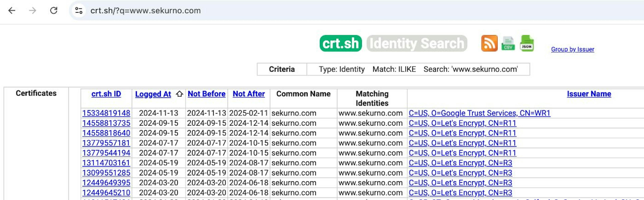Download results as JSON icon
The image size is (644, 200).
tap(527, 43)
